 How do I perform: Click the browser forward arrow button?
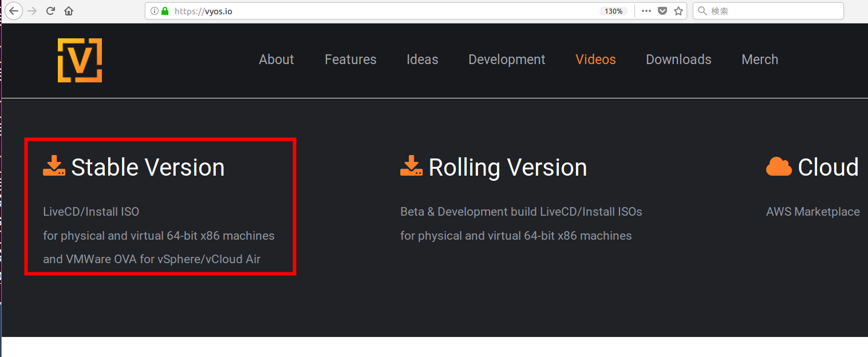click(x=32, y=11)
